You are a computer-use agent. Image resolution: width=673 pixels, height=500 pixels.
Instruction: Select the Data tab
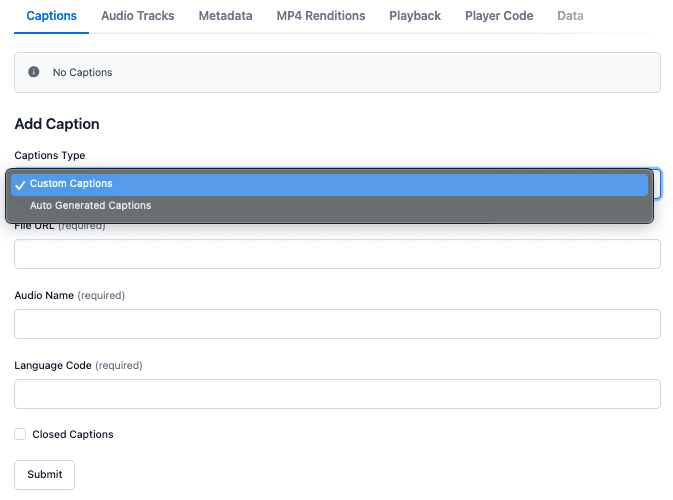point(570,16)
